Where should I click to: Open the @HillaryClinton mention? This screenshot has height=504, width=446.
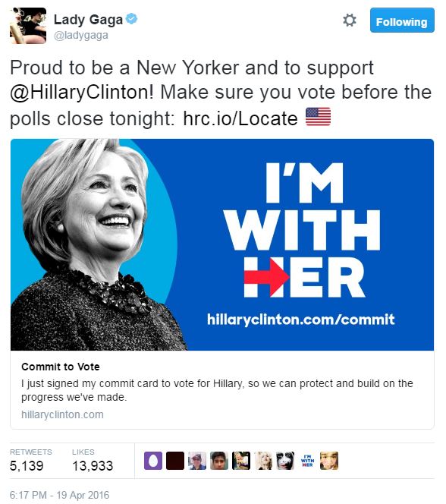(82, 93)
